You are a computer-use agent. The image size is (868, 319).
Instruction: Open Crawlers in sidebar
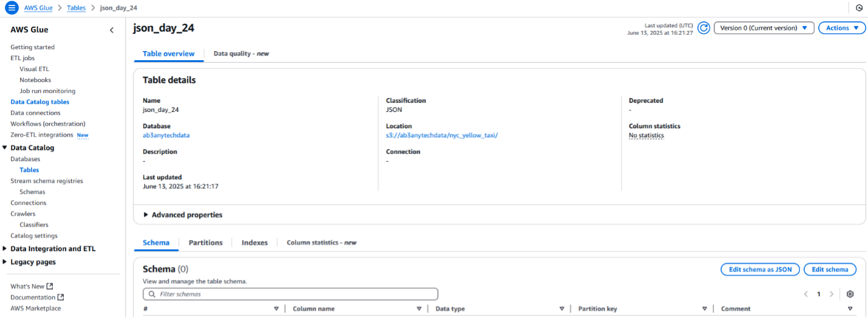coord(22,213)
